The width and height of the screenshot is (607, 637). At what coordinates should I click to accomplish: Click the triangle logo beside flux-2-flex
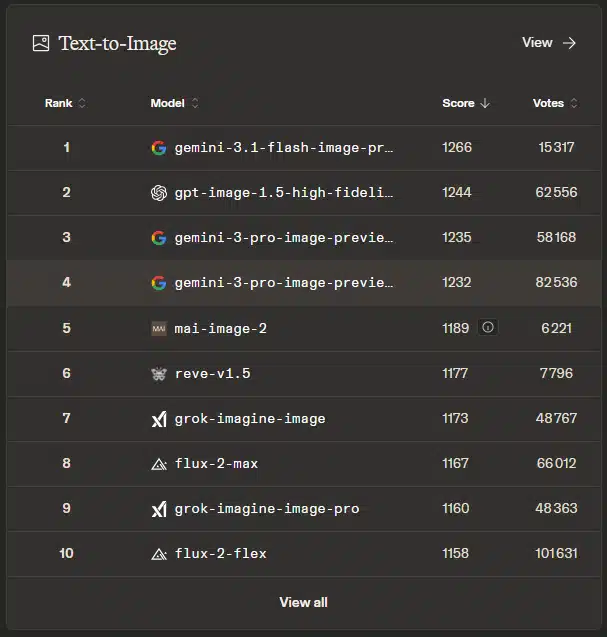pyautogui.click(x=158, y=553)
